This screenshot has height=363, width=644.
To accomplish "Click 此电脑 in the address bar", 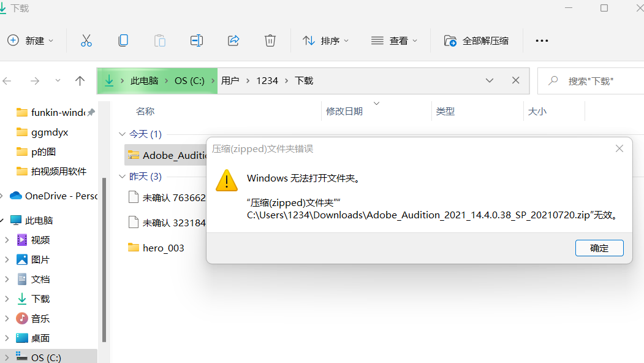I will pos(144,81).
